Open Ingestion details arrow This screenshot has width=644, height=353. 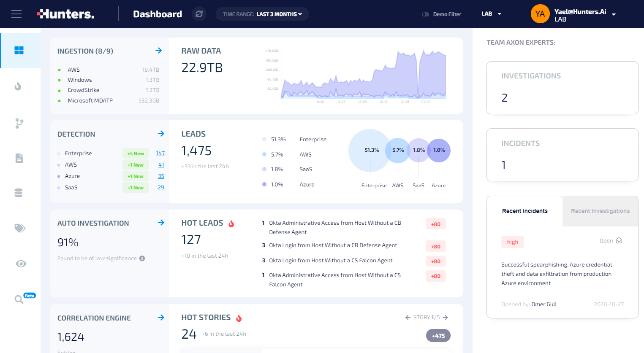pyautogui.click(x=159, y=51)
